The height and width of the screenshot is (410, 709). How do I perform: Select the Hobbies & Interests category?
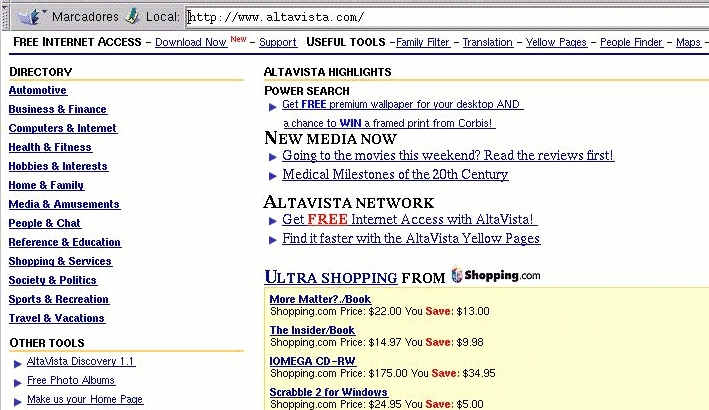58,166
